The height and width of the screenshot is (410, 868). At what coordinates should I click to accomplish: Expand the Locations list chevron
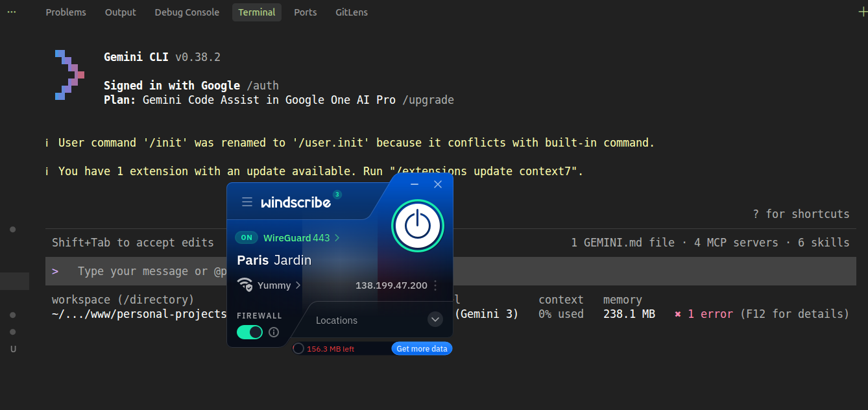435,319
